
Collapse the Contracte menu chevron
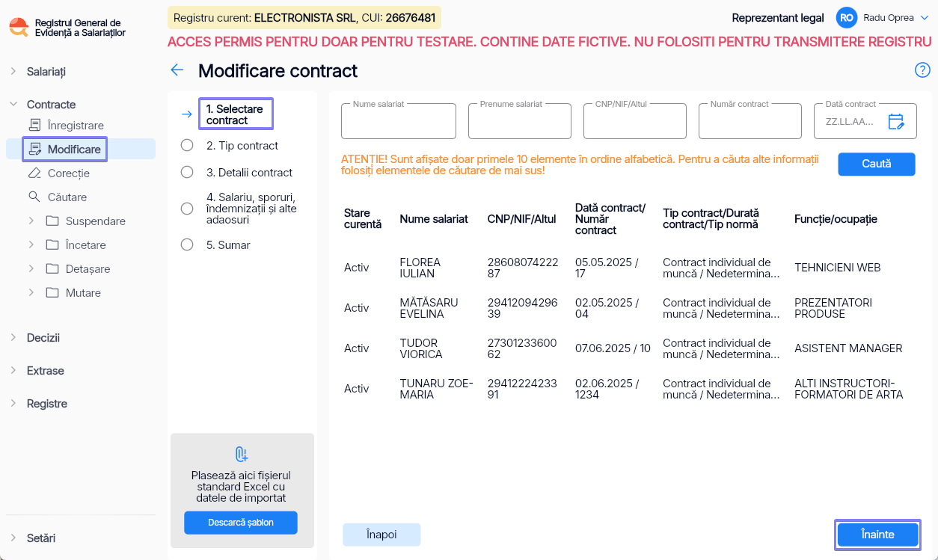point(13,105)
